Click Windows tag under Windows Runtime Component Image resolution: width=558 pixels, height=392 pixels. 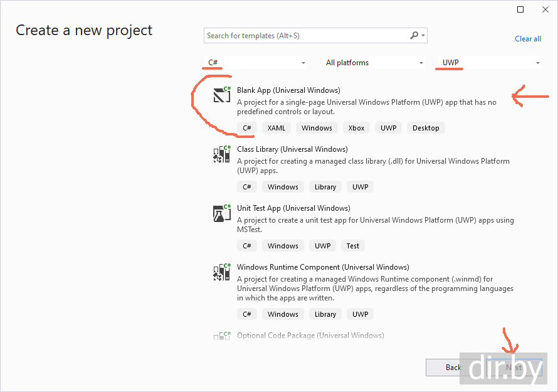[x=283, y=314]
